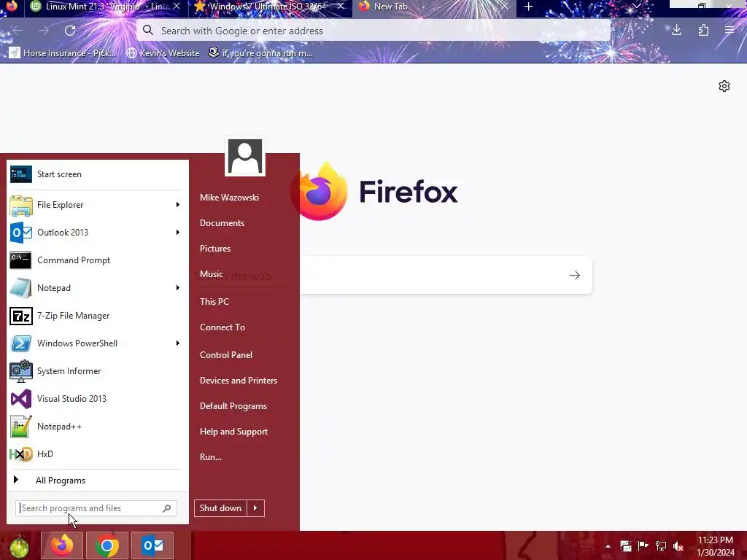The height and width of the screenshot is (560, 747).
Task: Open Outlook from the taskbar
Action: pyautogui.click(x=152, y=545)
